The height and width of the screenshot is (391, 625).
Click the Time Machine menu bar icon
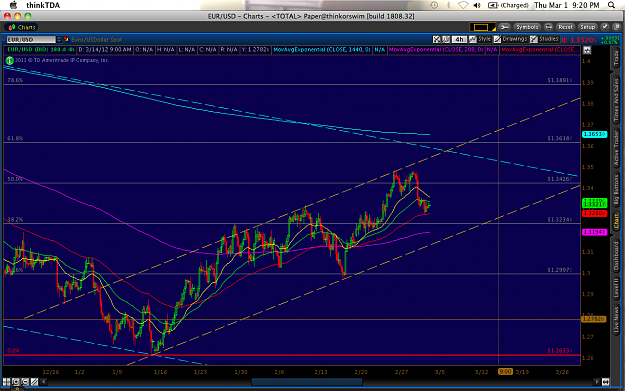tap(434, 5)
